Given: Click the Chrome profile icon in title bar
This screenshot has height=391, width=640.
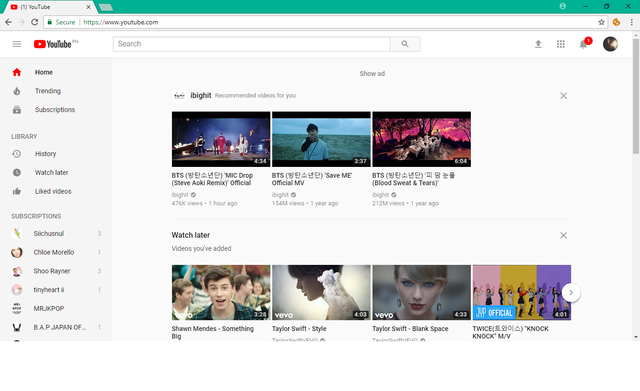Looking at the screenshot, I should click(x=562, y=6).
